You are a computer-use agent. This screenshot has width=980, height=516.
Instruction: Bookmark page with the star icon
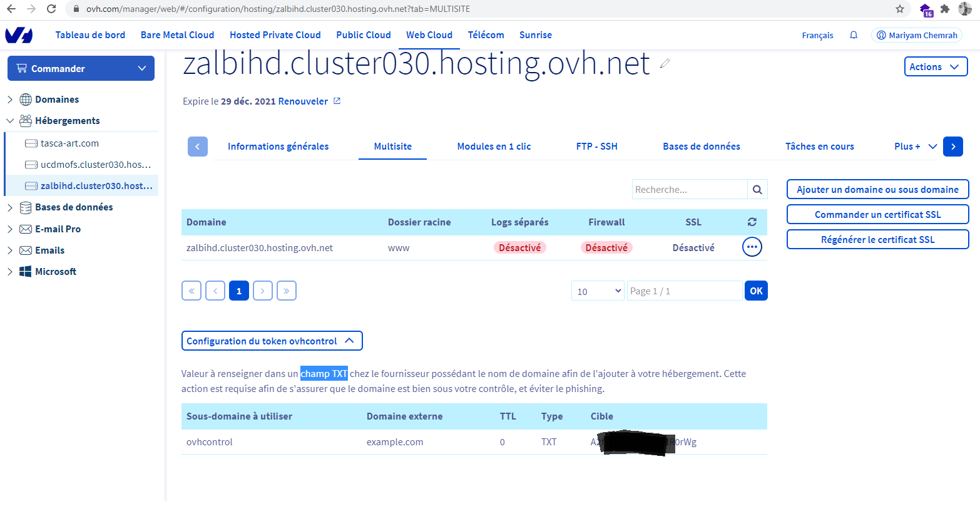(x=900, y=9)
